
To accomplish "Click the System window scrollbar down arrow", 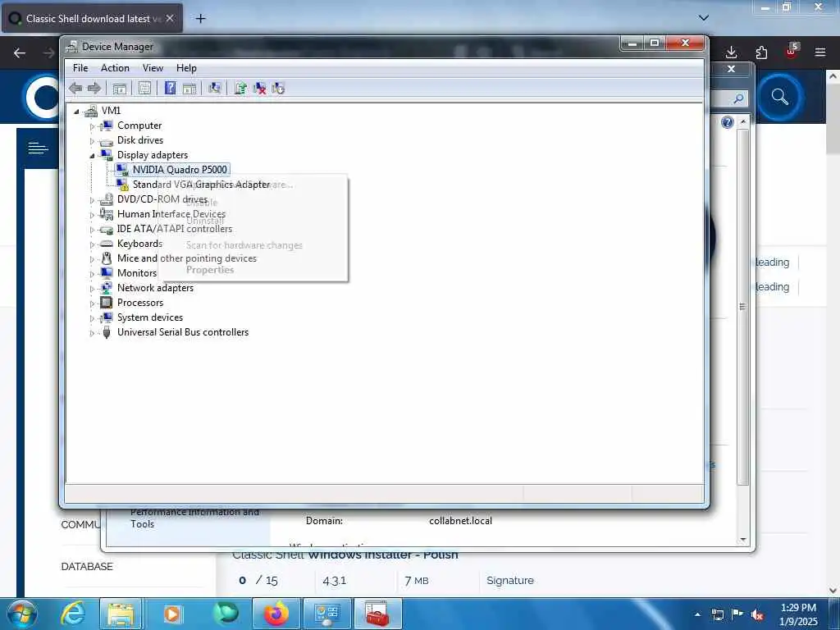I will click(x=743, y=540).
